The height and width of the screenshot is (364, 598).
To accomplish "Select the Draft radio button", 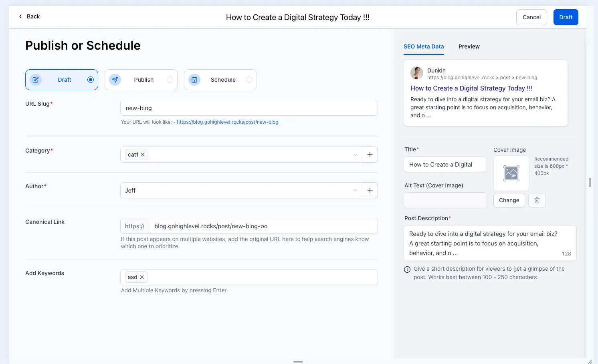I will tap(91, 80).
